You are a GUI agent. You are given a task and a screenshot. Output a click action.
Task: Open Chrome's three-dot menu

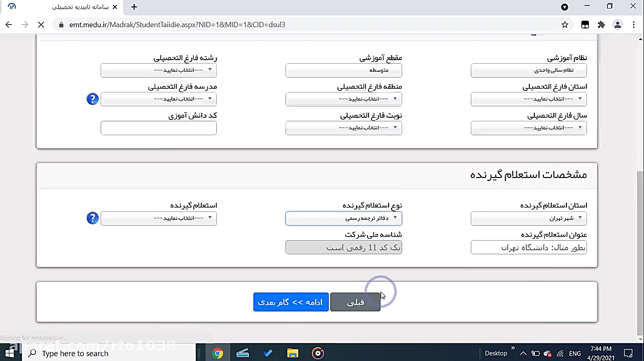(x=633, y=24)
